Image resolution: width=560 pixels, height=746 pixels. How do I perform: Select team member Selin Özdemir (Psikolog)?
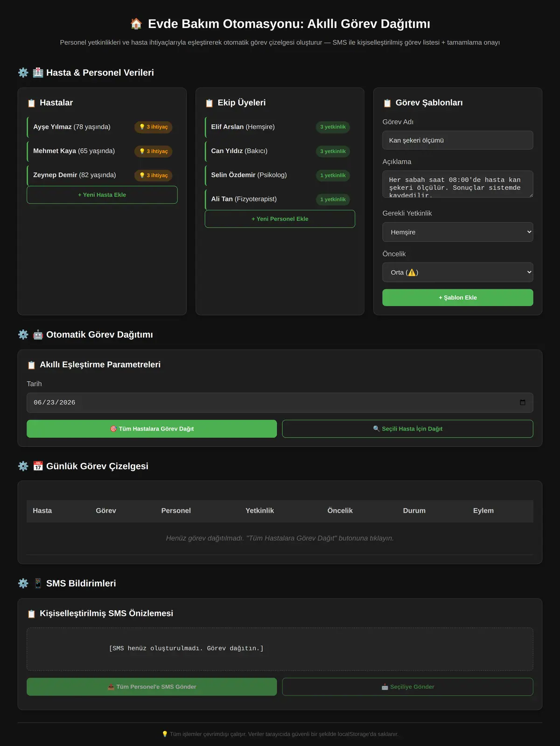[x=280, y=175]
